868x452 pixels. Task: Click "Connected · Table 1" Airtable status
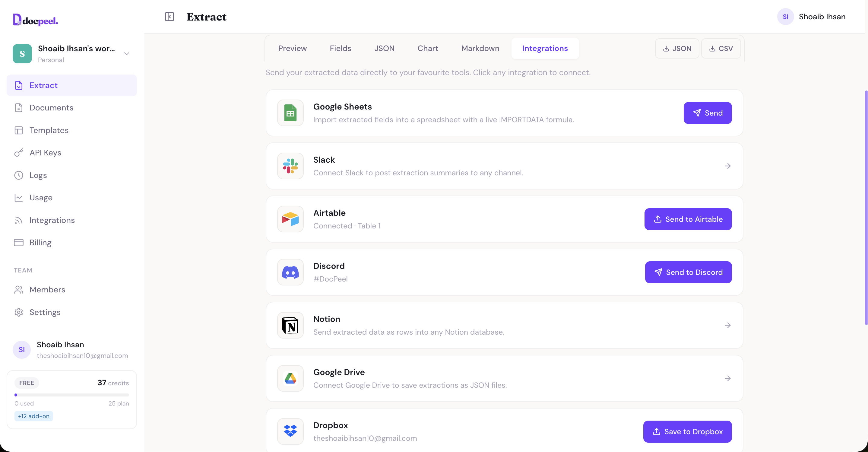[x=347, y=226]
